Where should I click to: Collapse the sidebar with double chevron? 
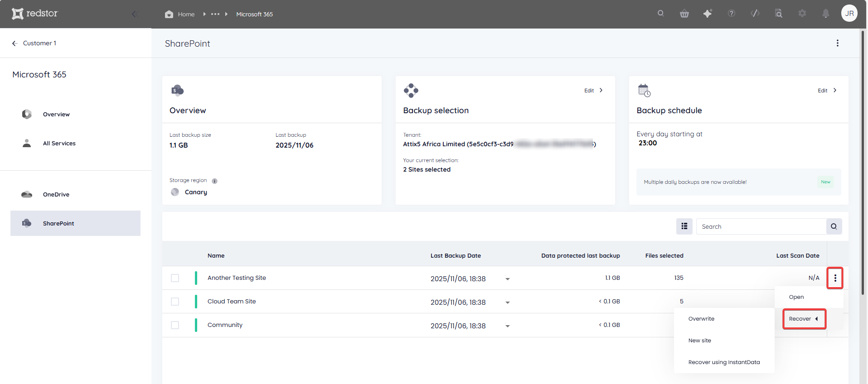(x=135, y=14)
